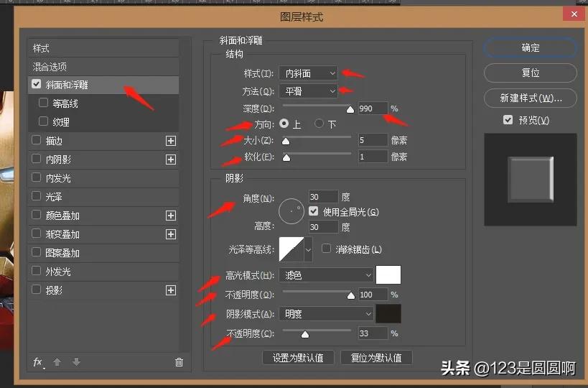Click the 角度 value field
588x388 pixels.
click(323, 197)
